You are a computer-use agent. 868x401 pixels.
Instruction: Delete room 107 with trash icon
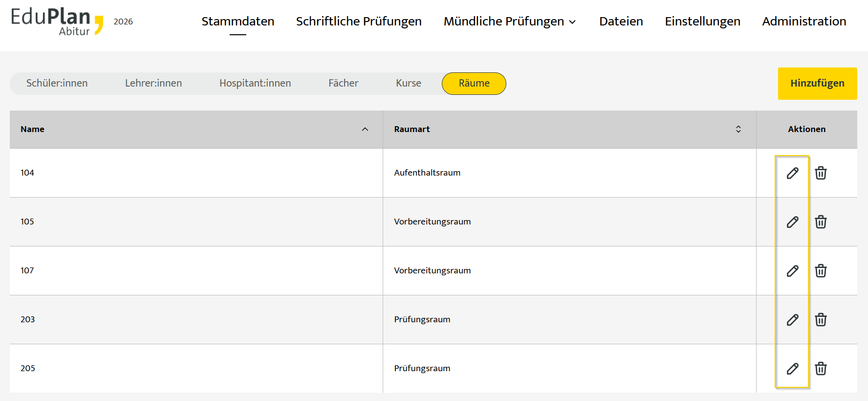(821, 271)
